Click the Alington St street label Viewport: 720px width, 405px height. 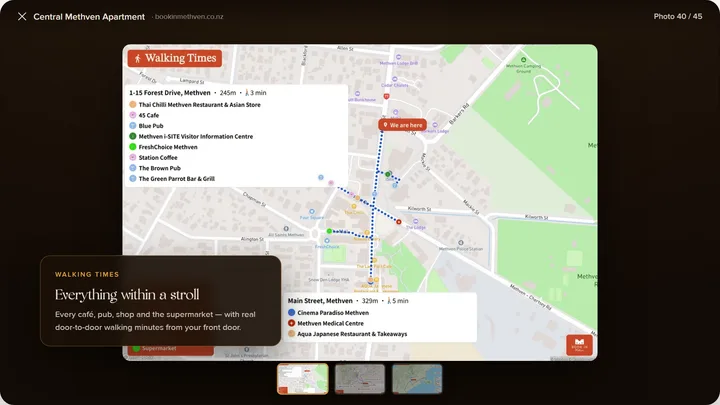click(252, 239)
